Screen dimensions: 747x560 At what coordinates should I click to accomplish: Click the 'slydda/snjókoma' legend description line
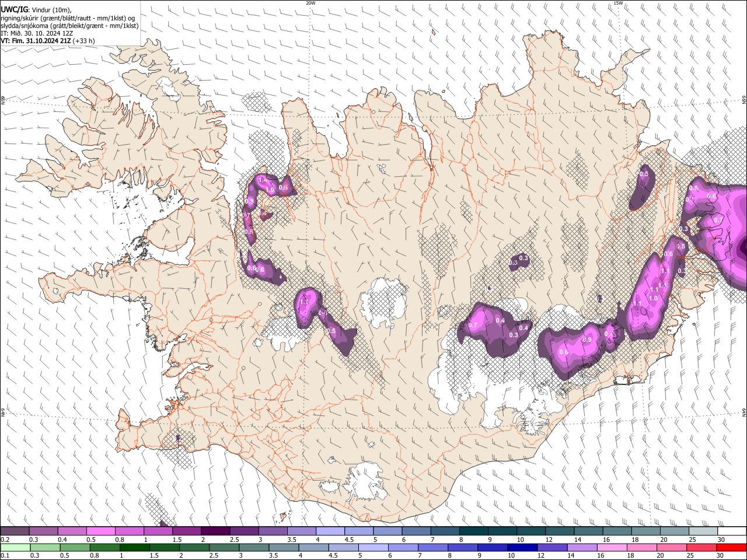[69, 26]
